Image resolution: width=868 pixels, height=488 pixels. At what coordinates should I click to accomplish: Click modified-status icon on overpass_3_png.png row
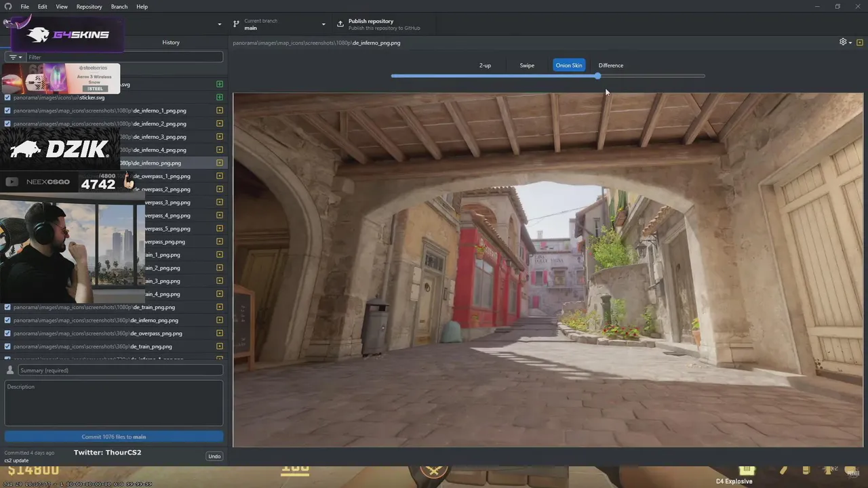pyautogui.click(x=220, y=202)
